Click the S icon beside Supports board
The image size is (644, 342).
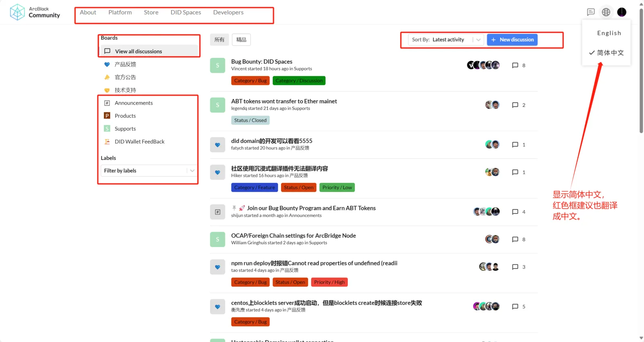tap(107, 129)
